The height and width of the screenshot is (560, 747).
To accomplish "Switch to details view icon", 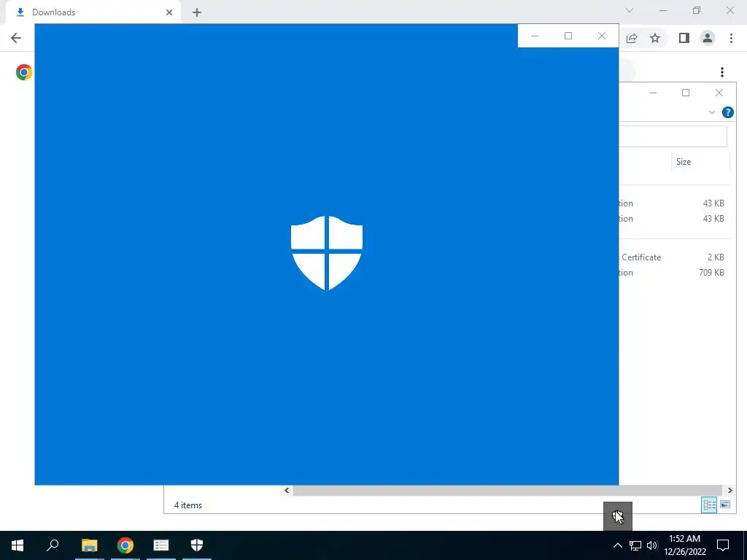I will [x=709, y=505].
